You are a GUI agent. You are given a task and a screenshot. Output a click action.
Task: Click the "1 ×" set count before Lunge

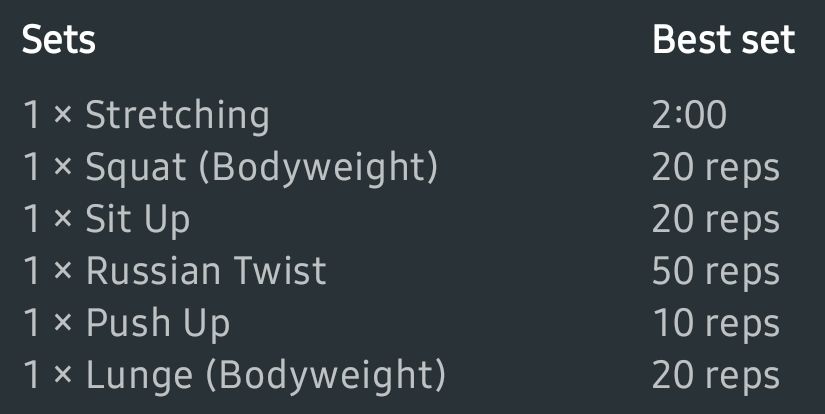[x=47, y=375]
